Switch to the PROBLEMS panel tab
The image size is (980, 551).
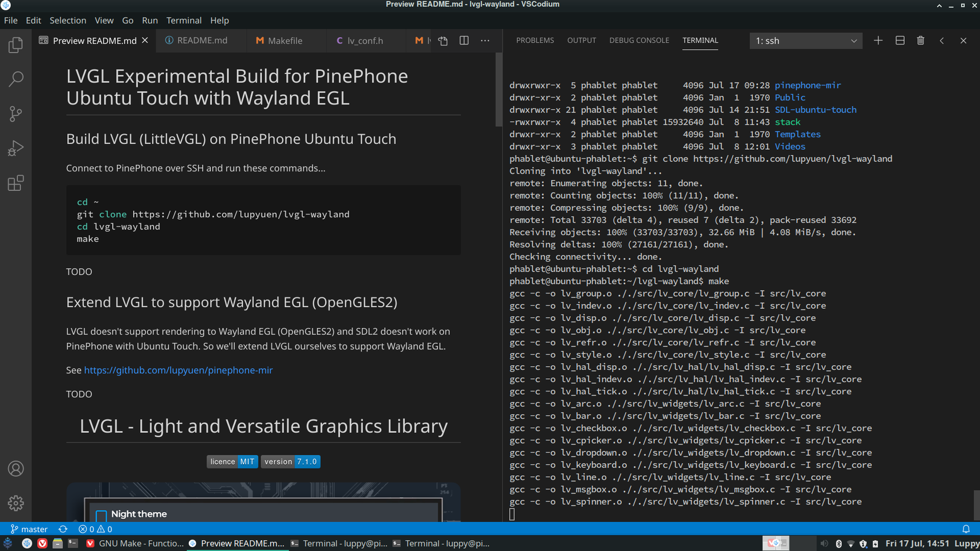pyautogui.click(x=534, y=40)
